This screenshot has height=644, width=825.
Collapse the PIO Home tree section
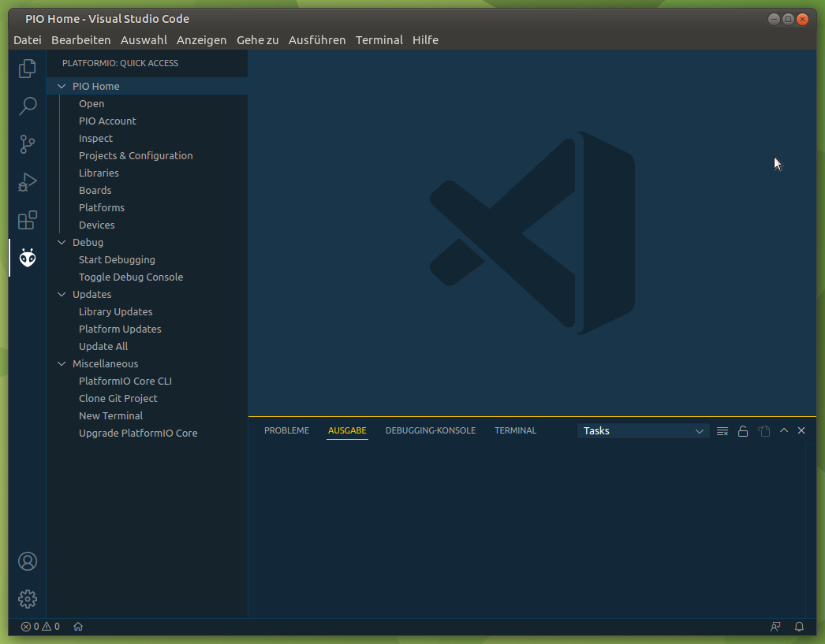coord(62,86)
